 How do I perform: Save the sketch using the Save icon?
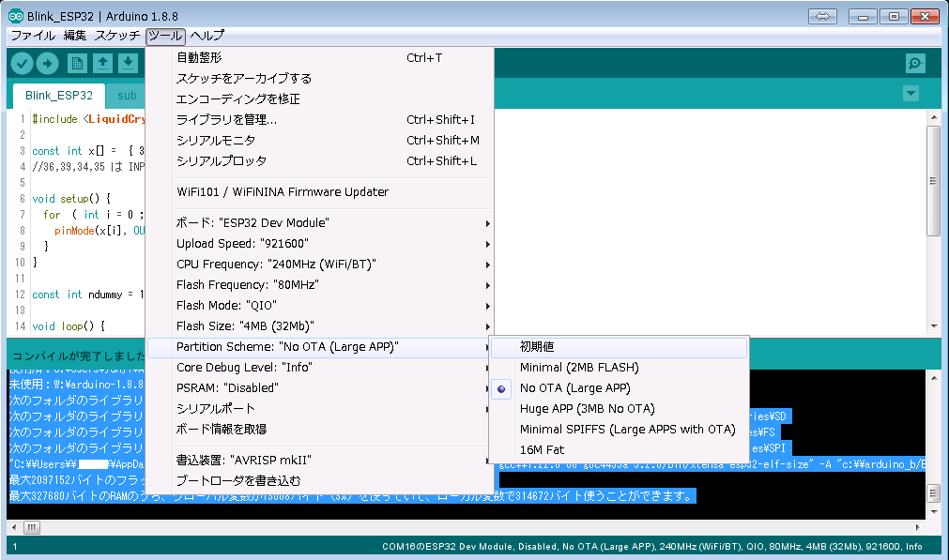coord(127,63)
